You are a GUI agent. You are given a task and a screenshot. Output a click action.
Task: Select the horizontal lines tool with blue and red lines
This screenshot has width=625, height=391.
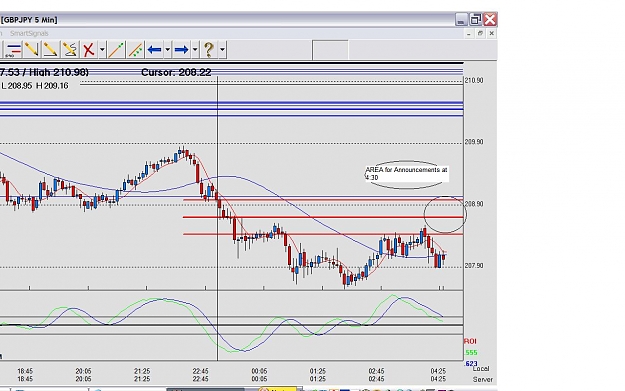[x=13, y=50]
